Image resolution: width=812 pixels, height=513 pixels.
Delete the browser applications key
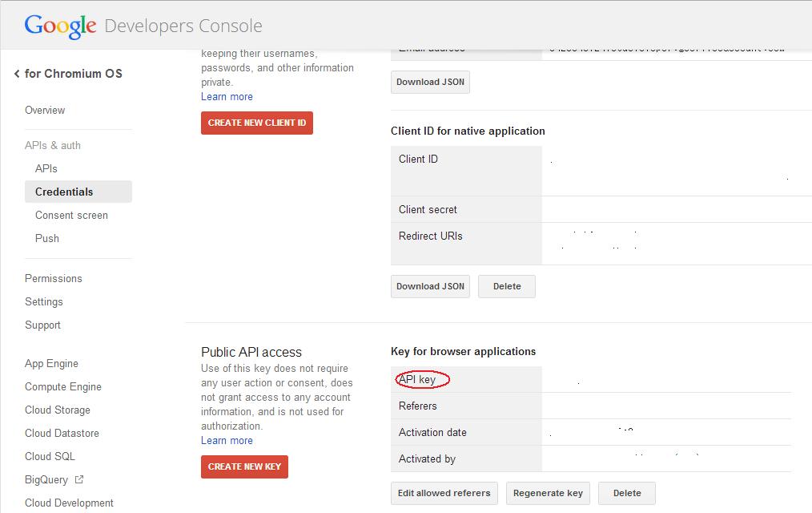pyautogui.click(x=627, y=493)
